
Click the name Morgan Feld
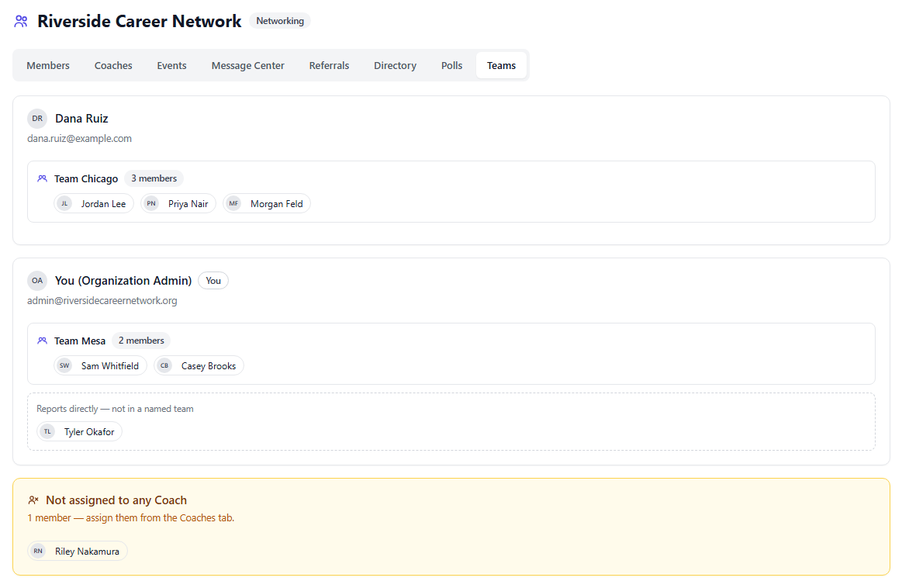(277, 204)
